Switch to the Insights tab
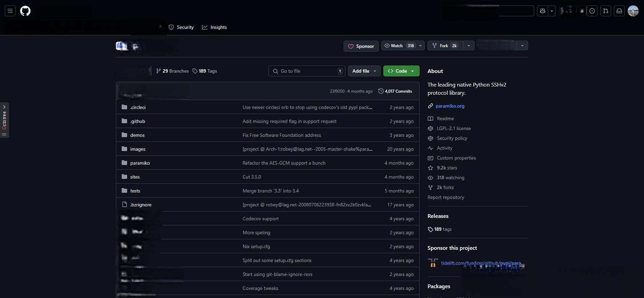Viewport: 644px width, 298px height. click(x=215, y=27)
